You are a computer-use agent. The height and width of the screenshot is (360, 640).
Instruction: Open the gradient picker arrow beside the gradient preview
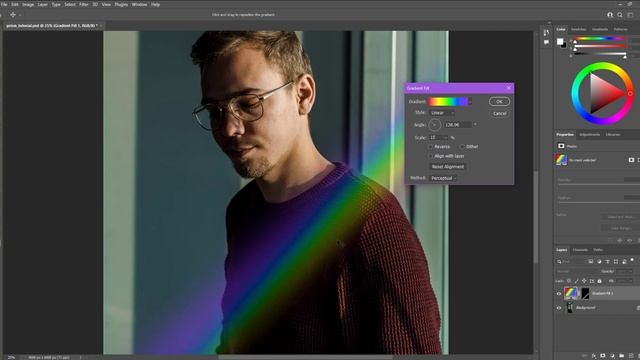(x=470, y=102)
